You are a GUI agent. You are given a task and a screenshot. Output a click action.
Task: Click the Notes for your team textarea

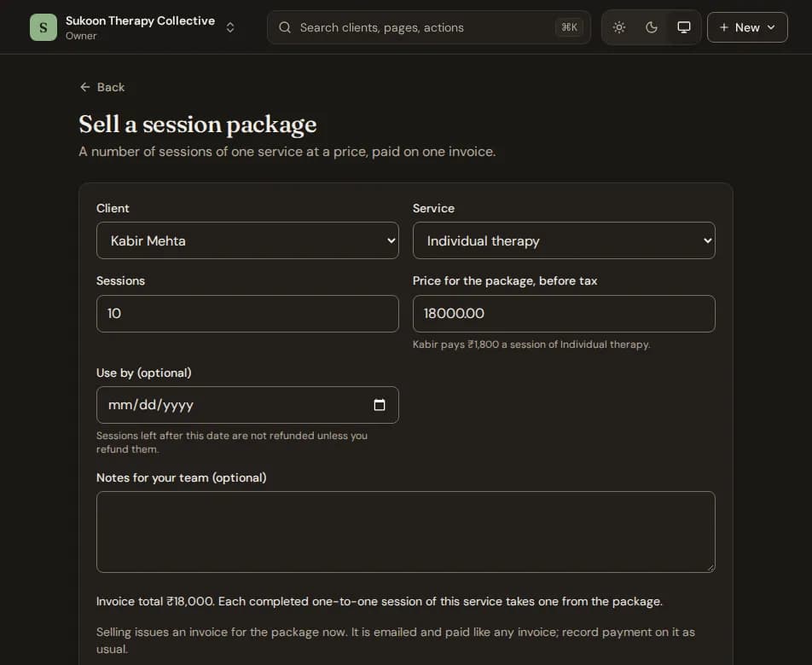coord(405,532)
